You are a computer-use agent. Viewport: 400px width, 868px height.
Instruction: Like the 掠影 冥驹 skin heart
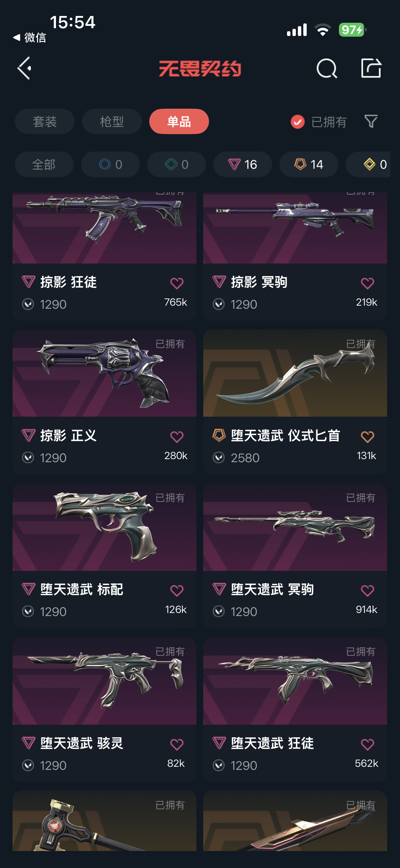tap(367, 283)
